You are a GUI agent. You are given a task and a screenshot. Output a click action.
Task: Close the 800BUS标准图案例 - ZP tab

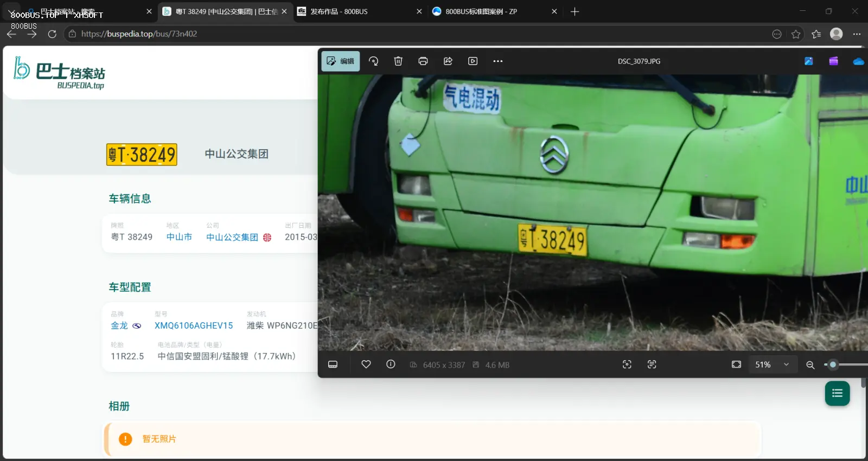click(554, 11)
